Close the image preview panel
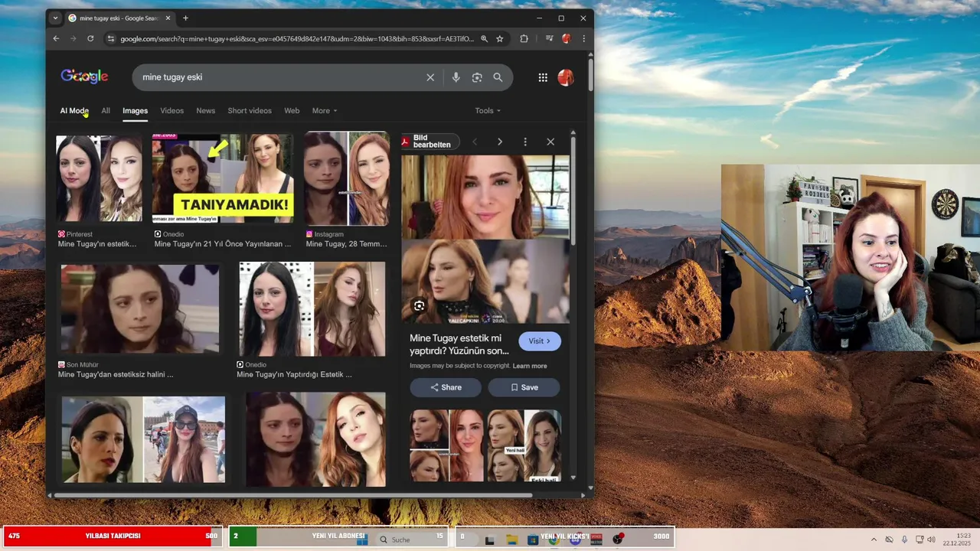This screenshot has width=980, height=551. click(x=550, y=142)
